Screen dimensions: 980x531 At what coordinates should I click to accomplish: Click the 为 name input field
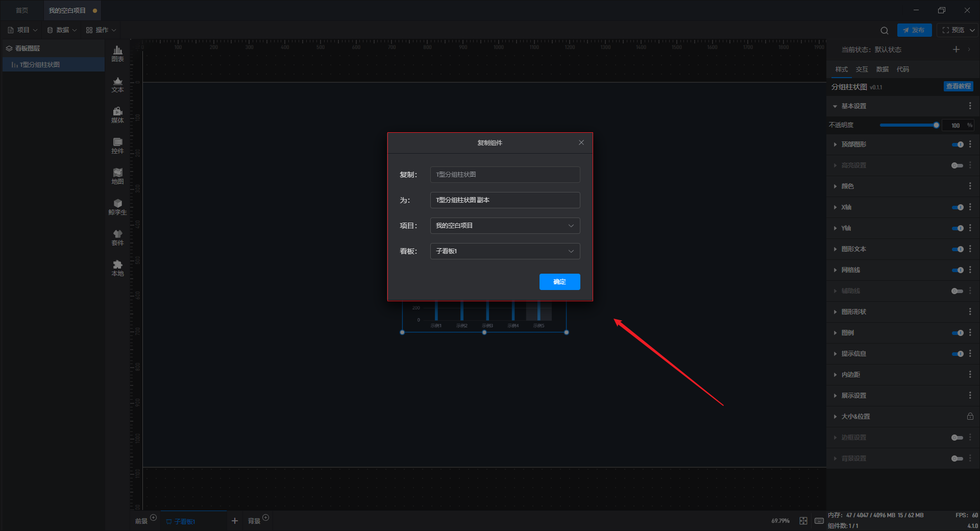pos(505,200)
